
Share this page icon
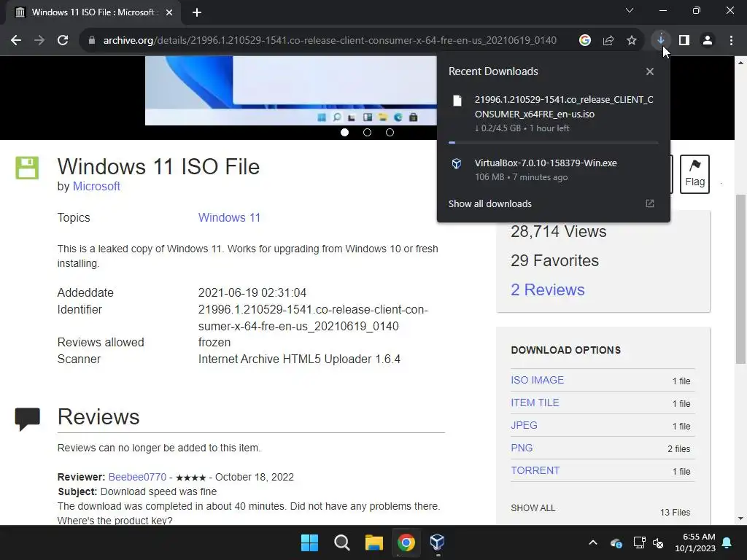(608, 41)
